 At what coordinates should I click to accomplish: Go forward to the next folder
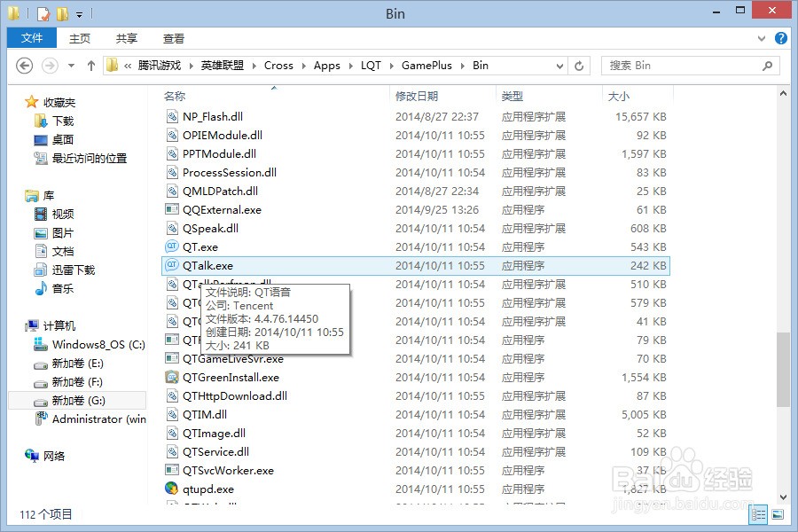coord(50,66)
